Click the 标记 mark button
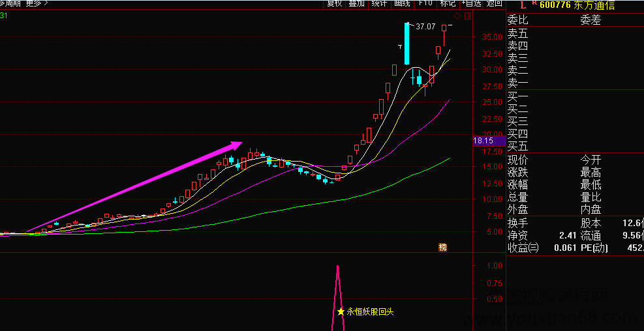The image size is (644, 331). 448,3
